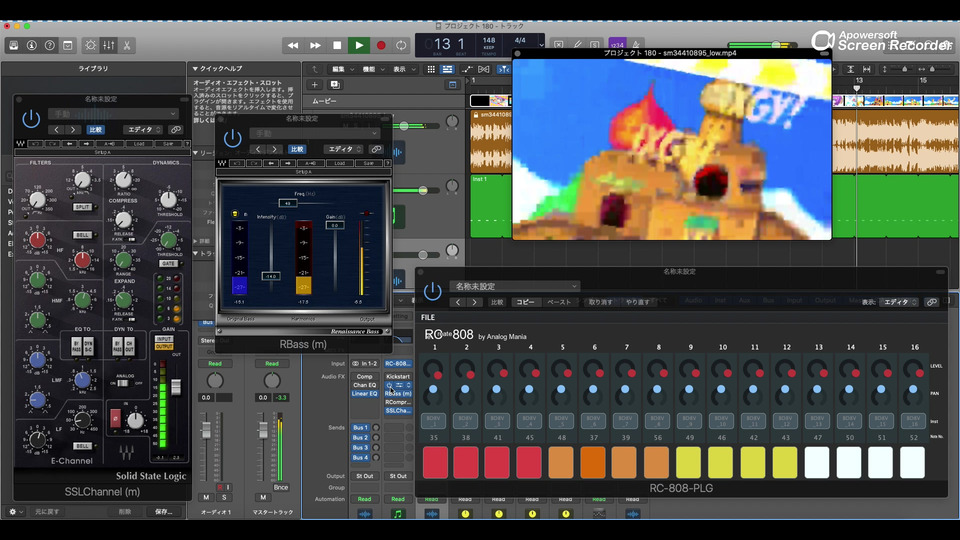Click the Compare button in RBass header
Image resolution: width=960 pixels, height=540 pixels.
297,149
